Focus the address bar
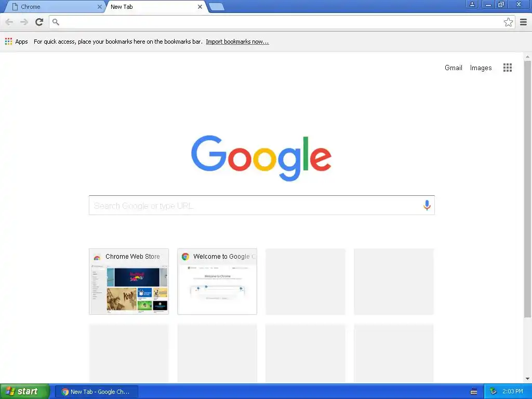Viewport: 532px width, 399px height. pos(282,22)
